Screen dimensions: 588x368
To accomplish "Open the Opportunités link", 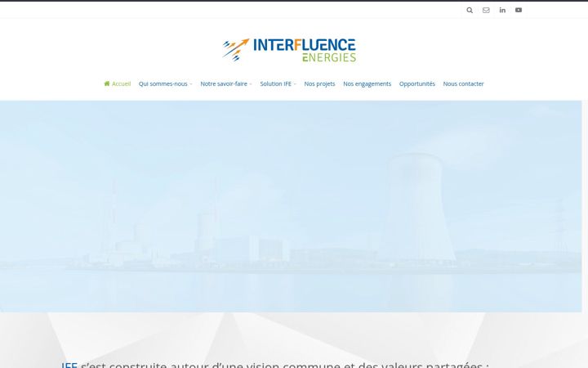I will pos(417,83).
